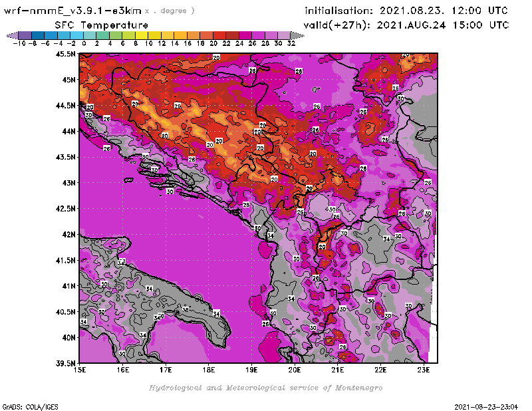The height and width of the screenshot is (411, 532).
Task: Click the 40.5N latitude axis label
Action: 65,312
